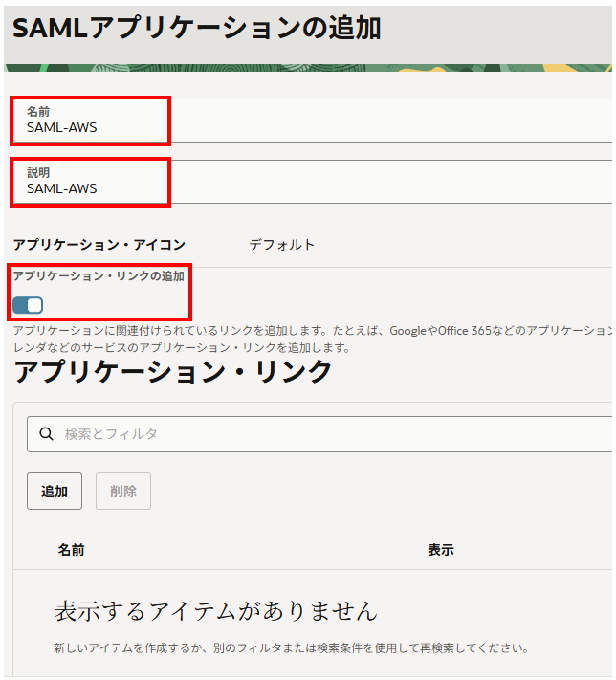Click the SAMLアプリケーションの追加 page title
Image resolution: width=616 pixels, height=680 pixels.
tap(197, 29)
